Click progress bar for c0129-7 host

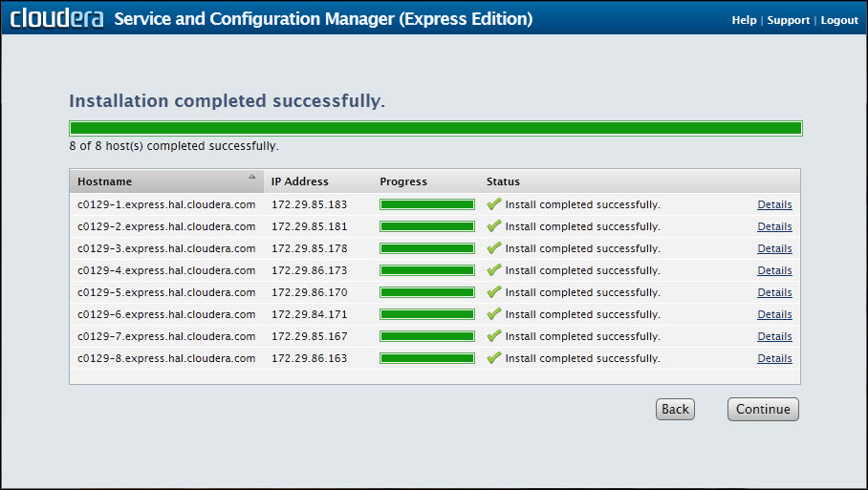coord(426,336)
